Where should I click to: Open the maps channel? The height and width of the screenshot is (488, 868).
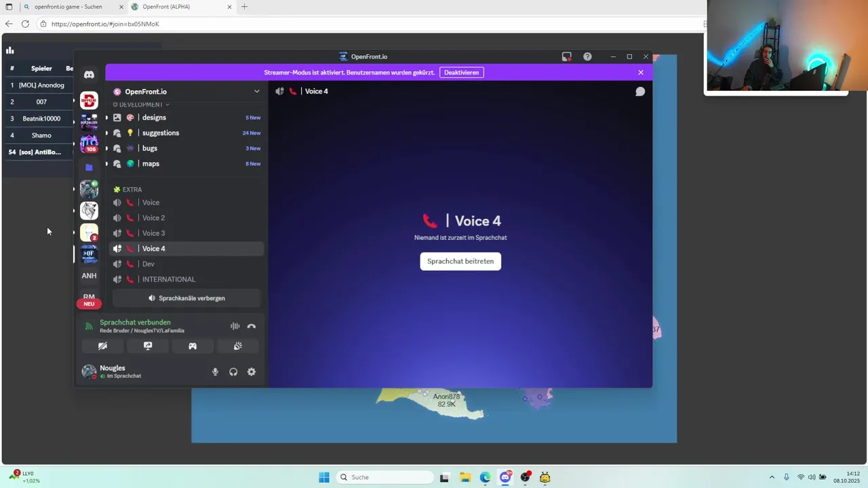point(186,164)
